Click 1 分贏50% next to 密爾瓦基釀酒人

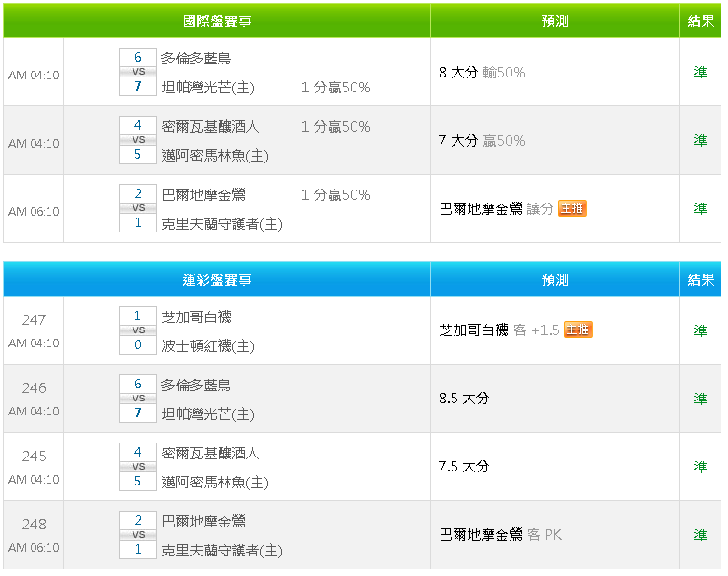pos(336,126)
